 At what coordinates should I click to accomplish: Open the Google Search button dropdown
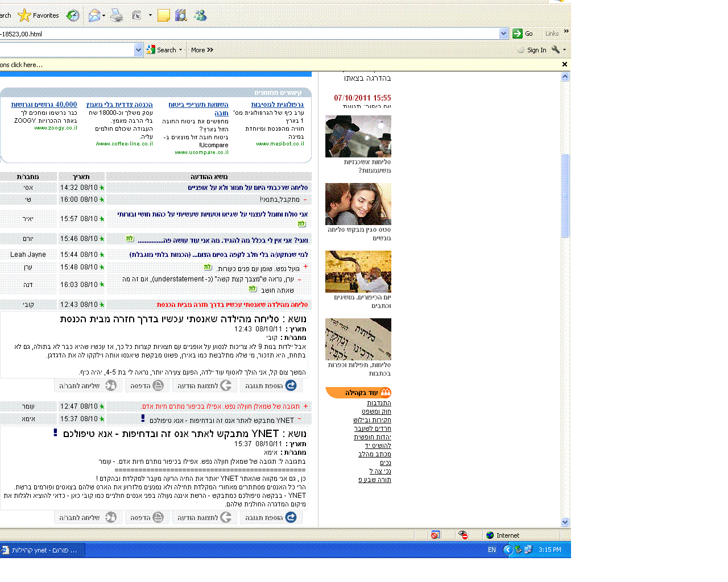[x=181, y=50]
